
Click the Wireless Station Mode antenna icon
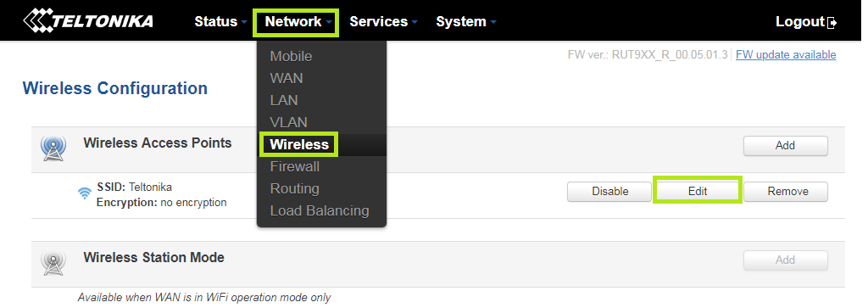point(53,263)
